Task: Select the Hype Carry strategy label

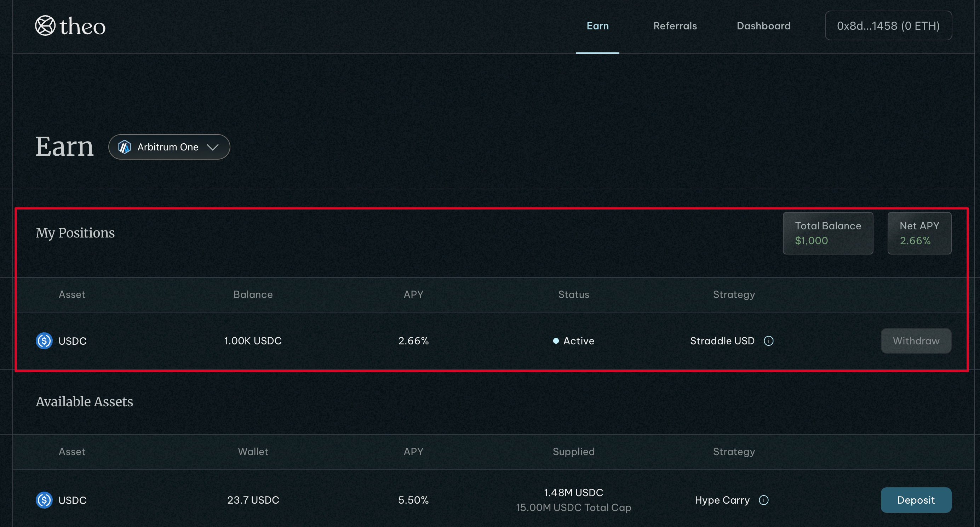Action: tap(722, 500)
